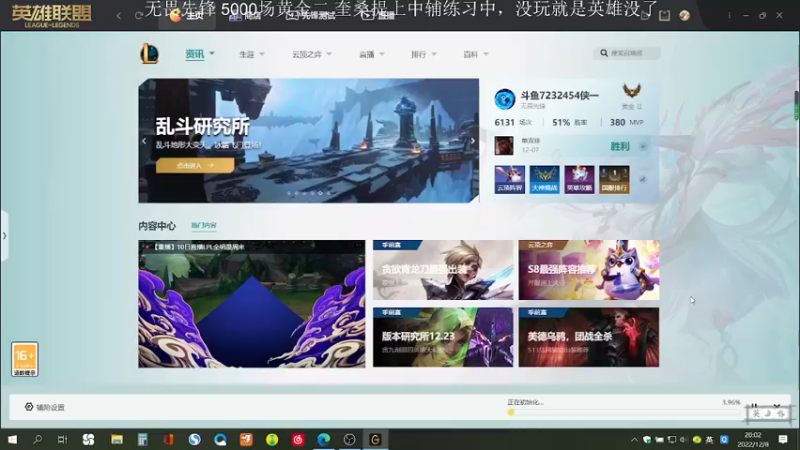Viewport: 800px width, 450px height.
Task: Open taskbar search magnifier
Action: point(37,439)
